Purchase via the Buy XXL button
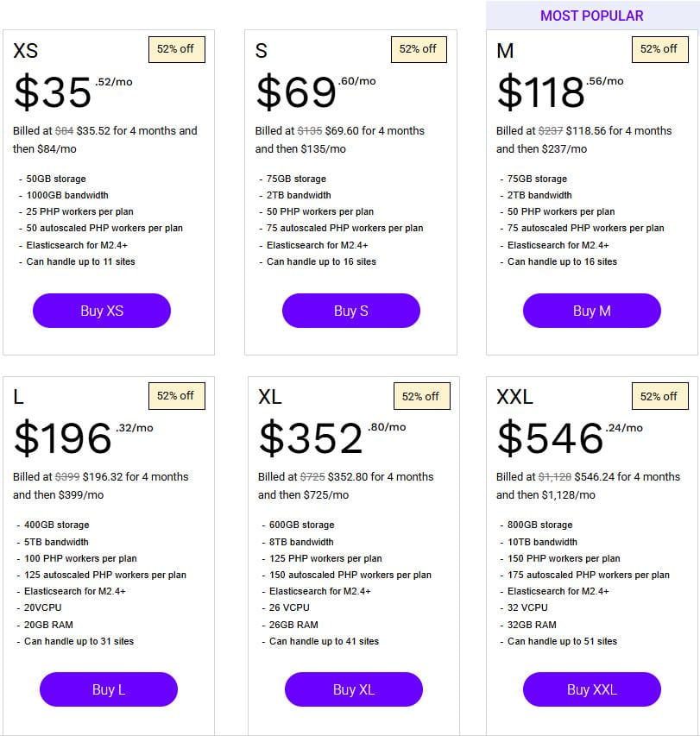700x736 pixels. coord(591,689)
